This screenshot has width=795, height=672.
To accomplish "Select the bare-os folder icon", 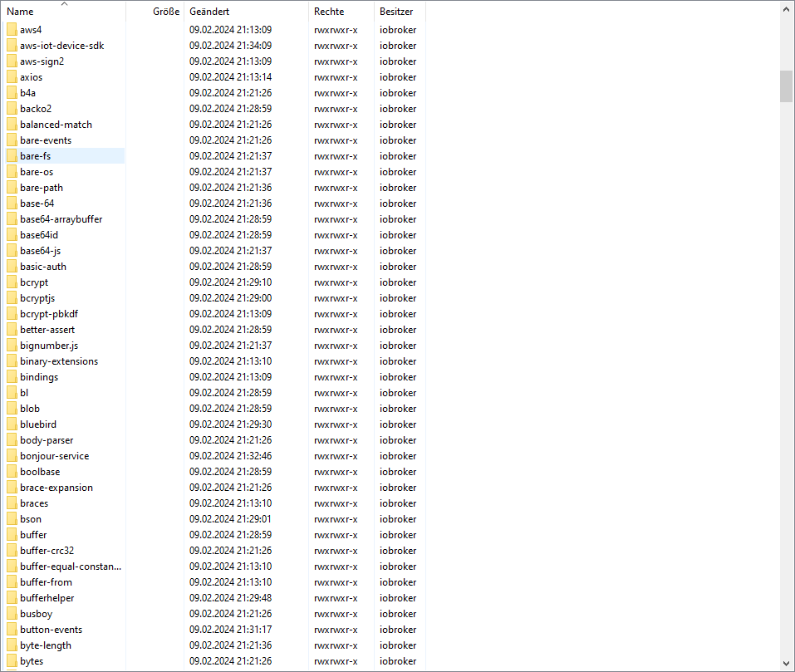I will click(x=12, y=172).
